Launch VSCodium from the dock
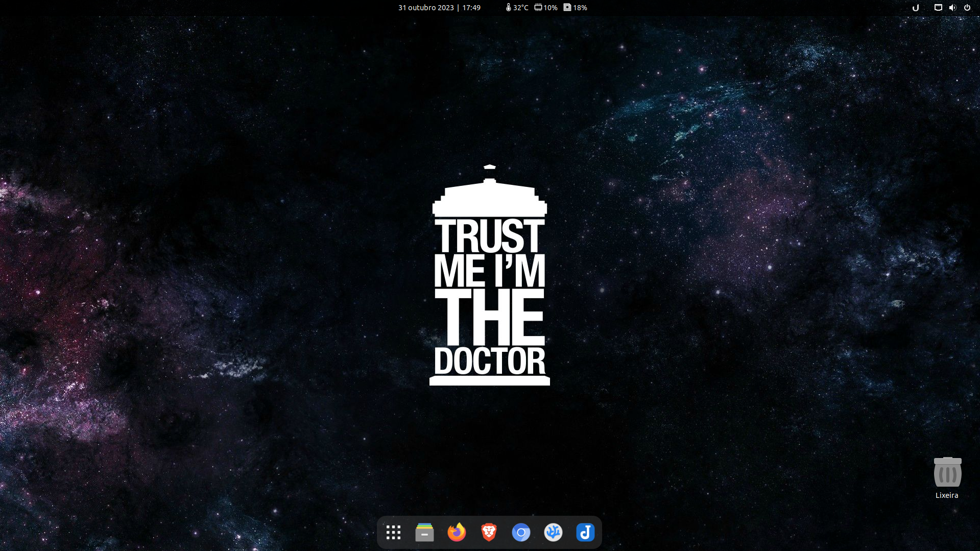The height and width of the screenshot is (551, 980). tap(553, 533)
